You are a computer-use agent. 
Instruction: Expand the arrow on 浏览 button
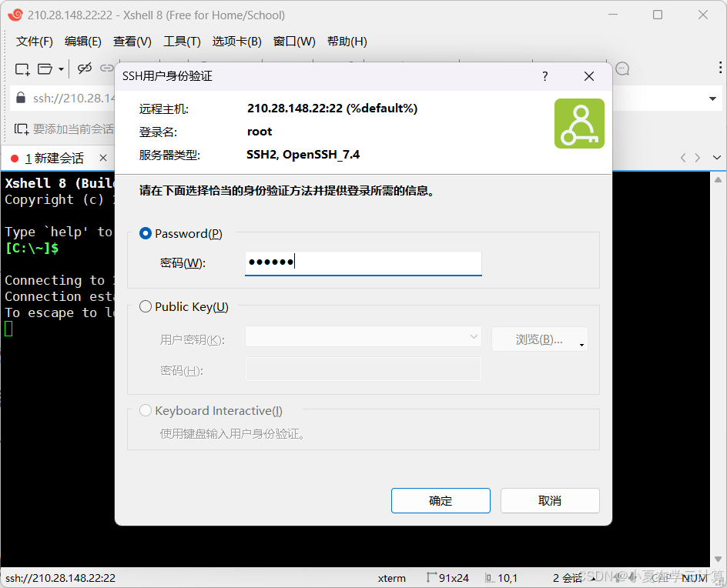pyautogui.click(x=581, y=345)
